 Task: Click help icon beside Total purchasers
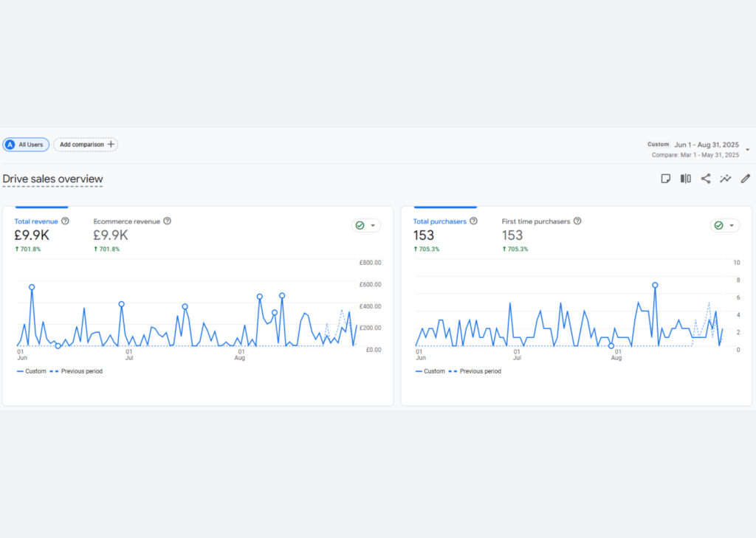click(x=473, y=221)
